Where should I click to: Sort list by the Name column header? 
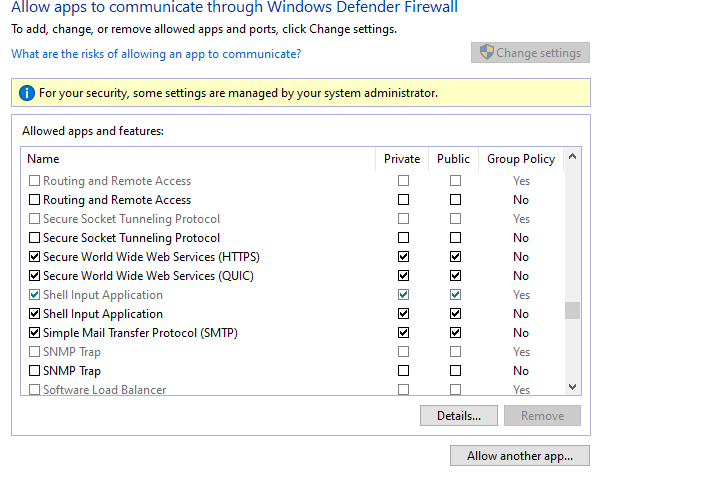tap(43, 159)
